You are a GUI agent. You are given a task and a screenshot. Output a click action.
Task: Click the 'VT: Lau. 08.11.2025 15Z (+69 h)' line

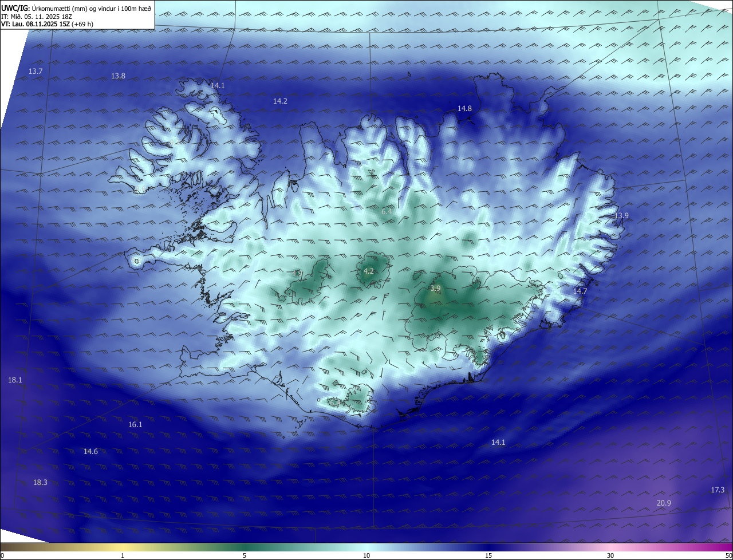pos(48,23)
